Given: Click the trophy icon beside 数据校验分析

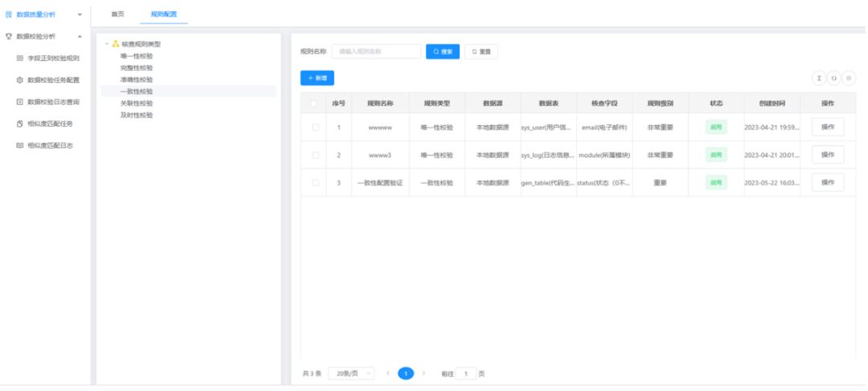Looking at the screenshot, I should pyautogui.click(x=8, y=36).
